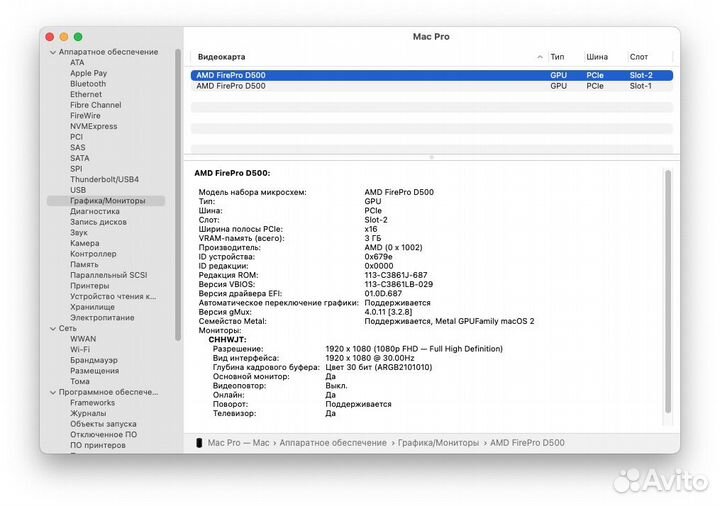Select AMD FirePro D500 Slot-1 row
720x506 pixels.
[x=432, y=86]
